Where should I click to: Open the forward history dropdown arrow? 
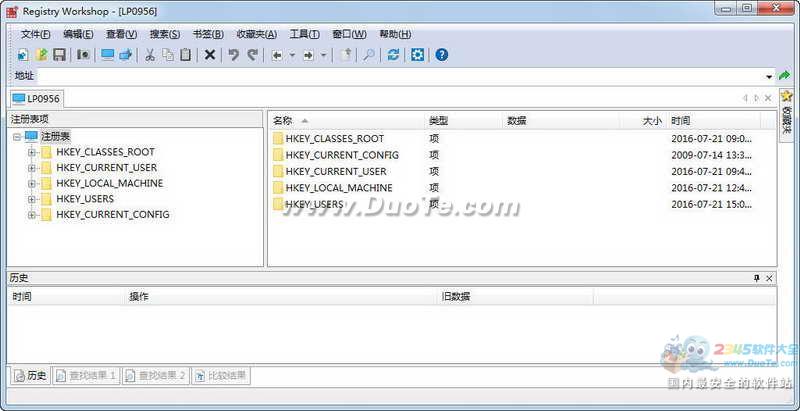(323, 55)
